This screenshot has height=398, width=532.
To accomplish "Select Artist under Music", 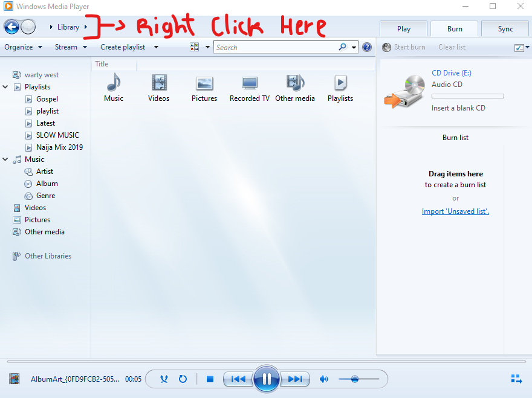I will [45, 172].
